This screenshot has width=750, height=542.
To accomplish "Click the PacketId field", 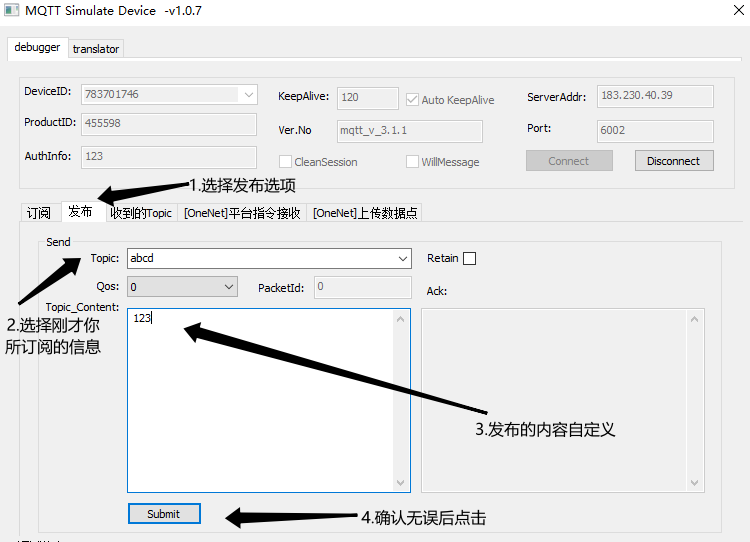I will (363, 287).
